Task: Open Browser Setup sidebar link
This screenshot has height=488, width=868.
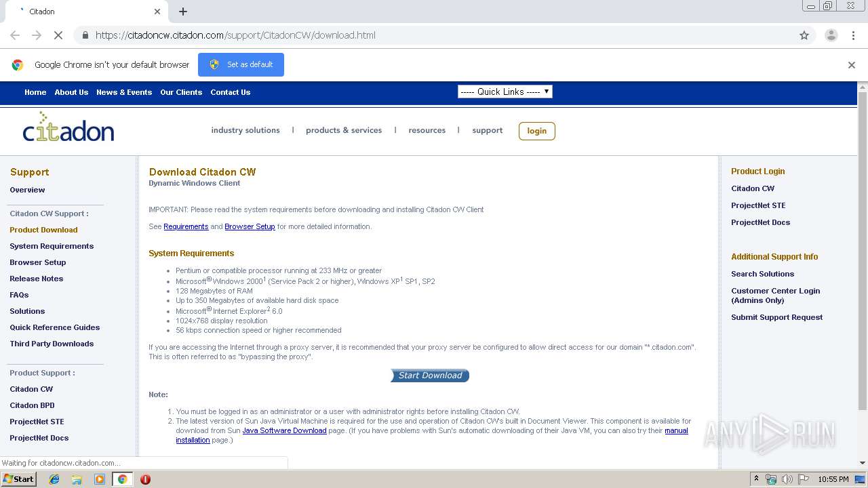Action: pyautogui.click(x=38, y=262)
